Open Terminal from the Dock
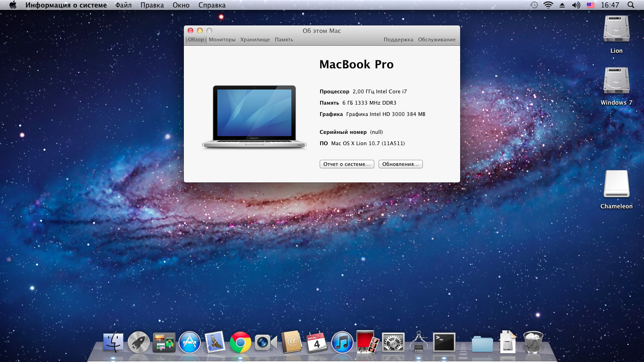 point(444,343)
